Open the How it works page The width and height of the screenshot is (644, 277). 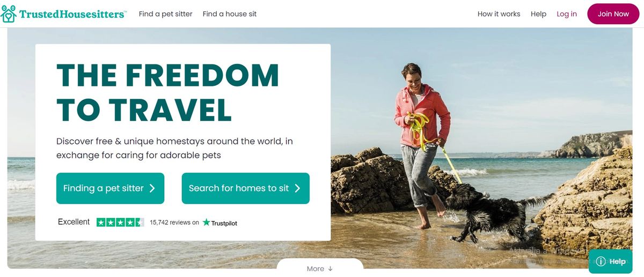tap(499, 14)
